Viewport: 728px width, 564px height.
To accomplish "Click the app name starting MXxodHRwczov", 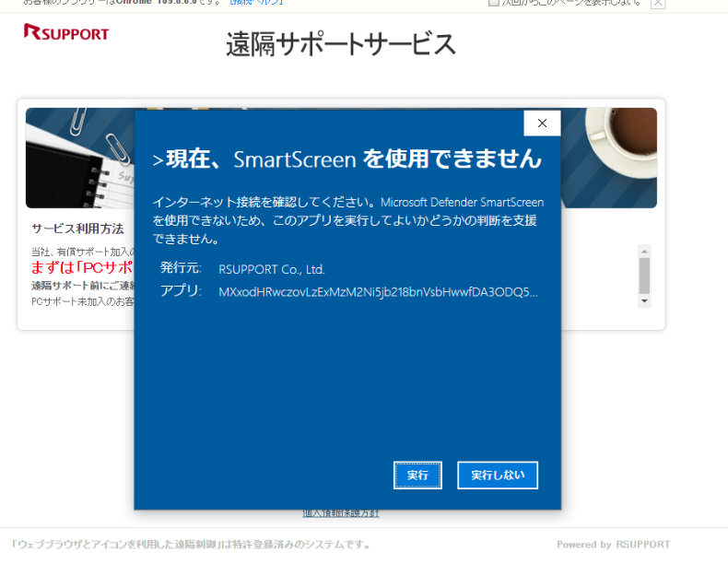I will point(378,292).
